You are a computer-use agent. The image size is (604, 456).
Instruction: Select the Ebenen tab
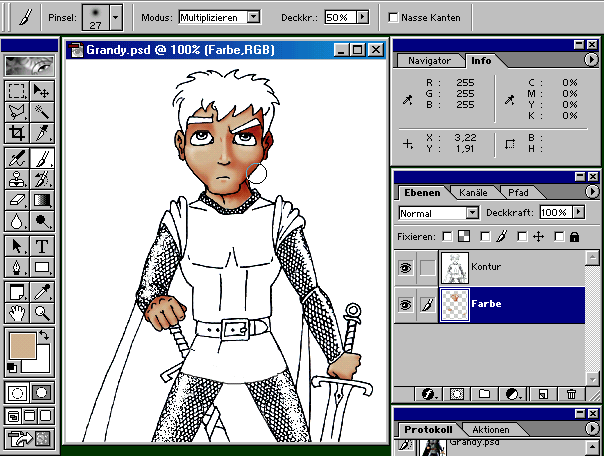[x=422, y=193]
